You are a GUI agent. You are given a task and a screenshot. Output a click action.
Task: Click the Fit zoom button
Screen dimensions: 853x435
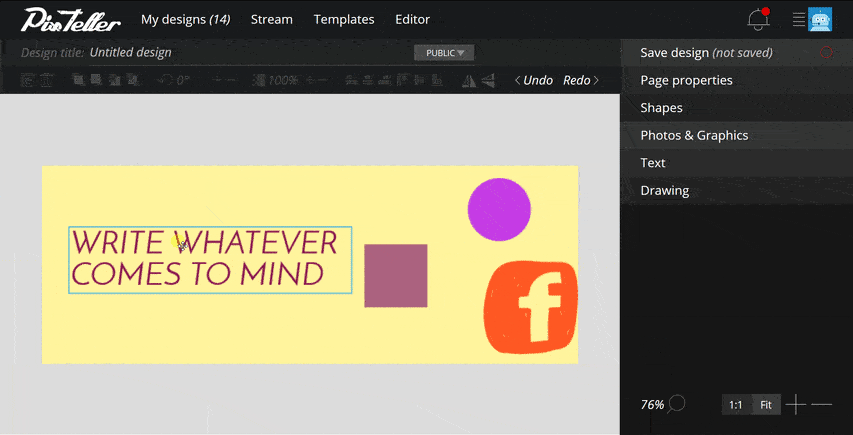pyautogui.click(x=766, y=405)
